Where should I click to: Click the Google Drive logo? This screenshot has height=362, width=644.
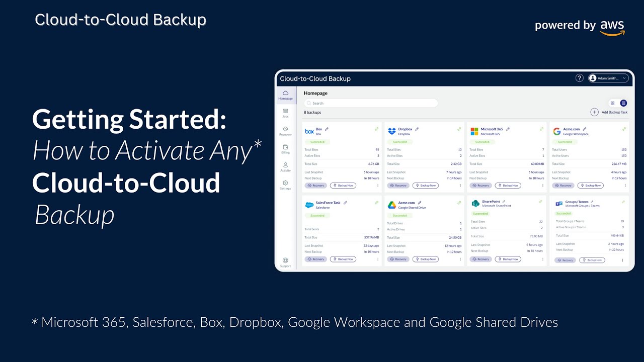391,205
